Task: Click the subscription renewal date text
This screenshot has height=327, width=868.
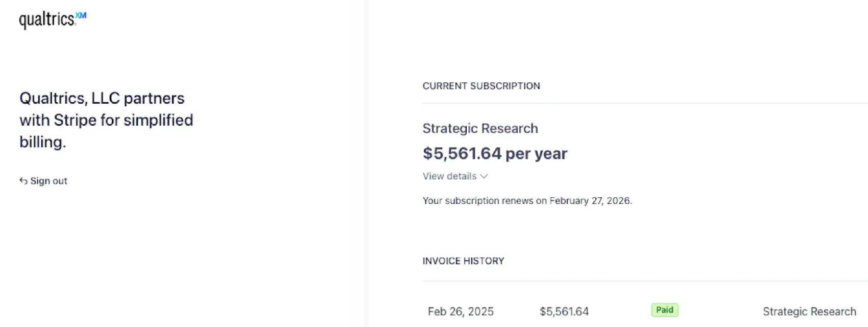Action: coord(527,200)
